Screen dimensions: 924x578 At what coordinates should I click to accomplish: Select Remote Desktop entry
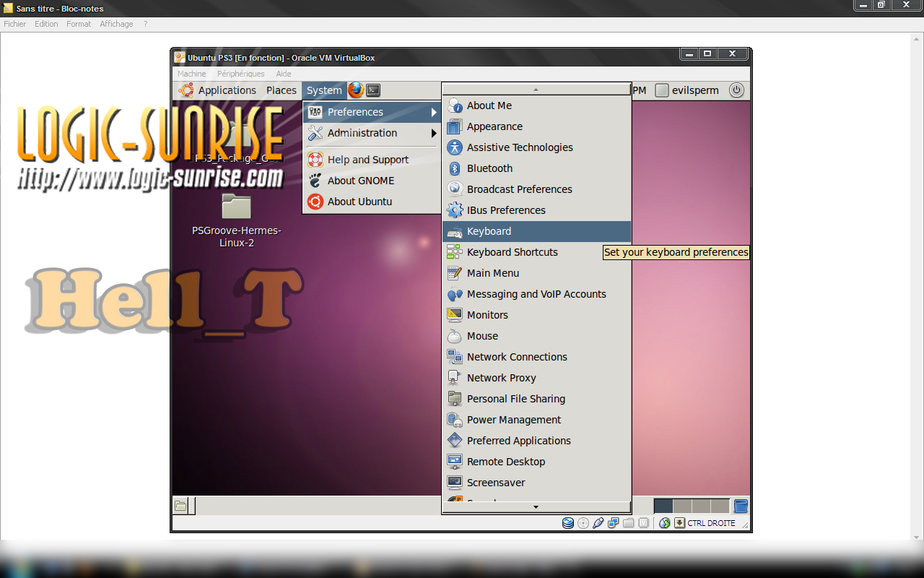(536, 462)
